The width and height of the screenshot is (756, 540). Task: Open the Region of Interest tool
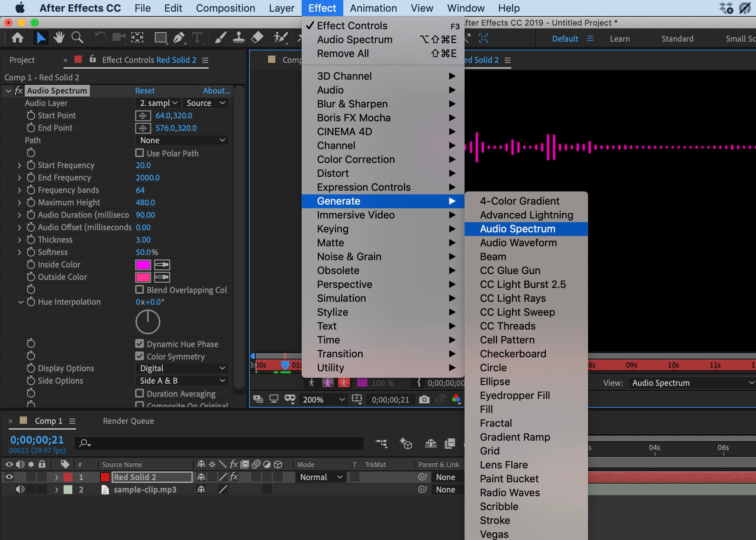point(137,37)
